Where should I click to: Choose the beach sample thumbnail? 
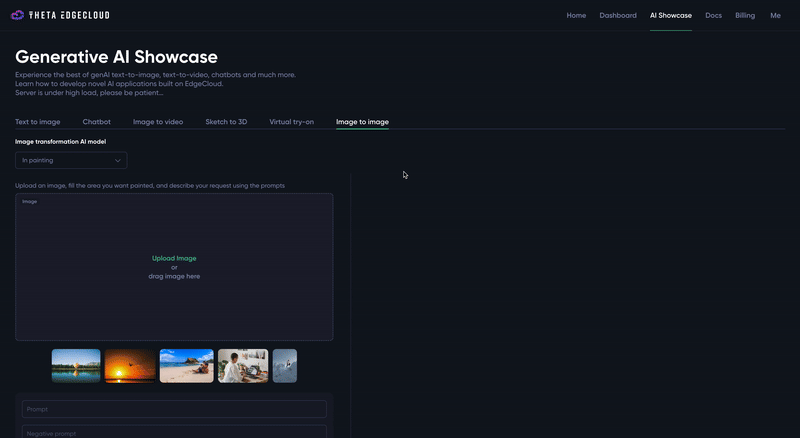[187, 366]
